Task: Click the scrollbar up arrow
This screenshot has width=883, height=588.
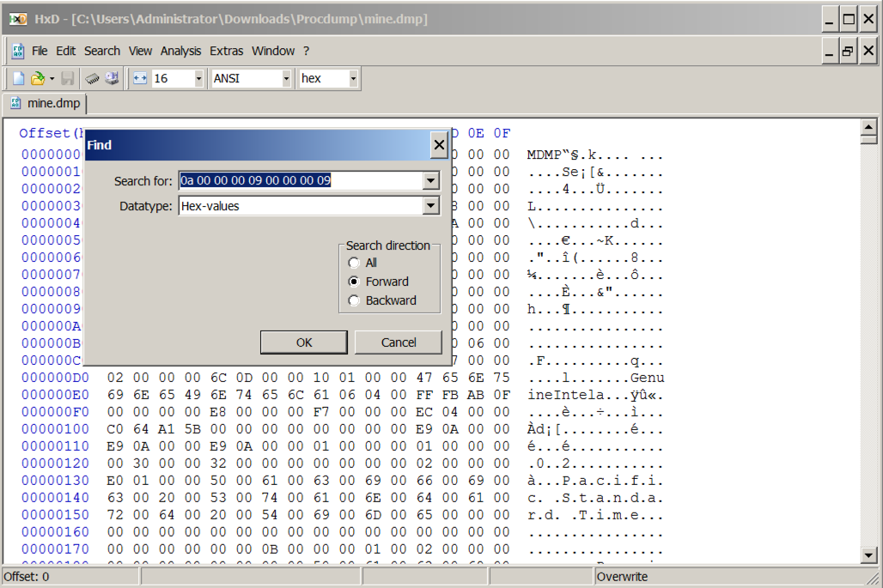Action: 868,127
